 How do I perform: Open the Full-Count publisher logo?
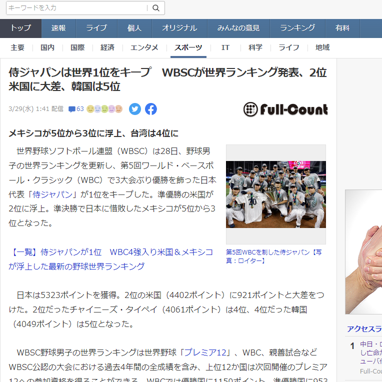click(286, 109)
